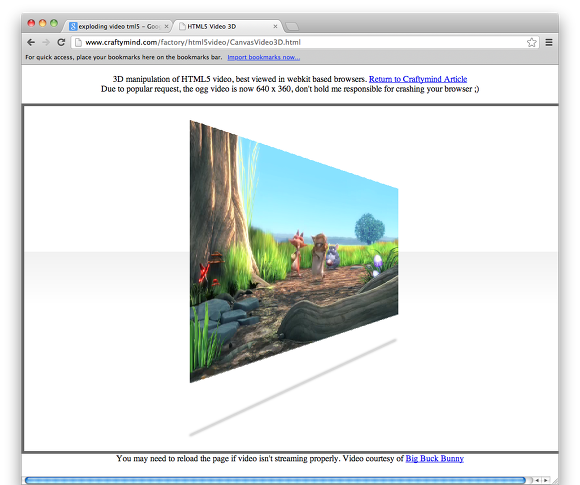Reload the page with refresh icon
This screenshot has height=485, width=580.
(x=61, y=42)
